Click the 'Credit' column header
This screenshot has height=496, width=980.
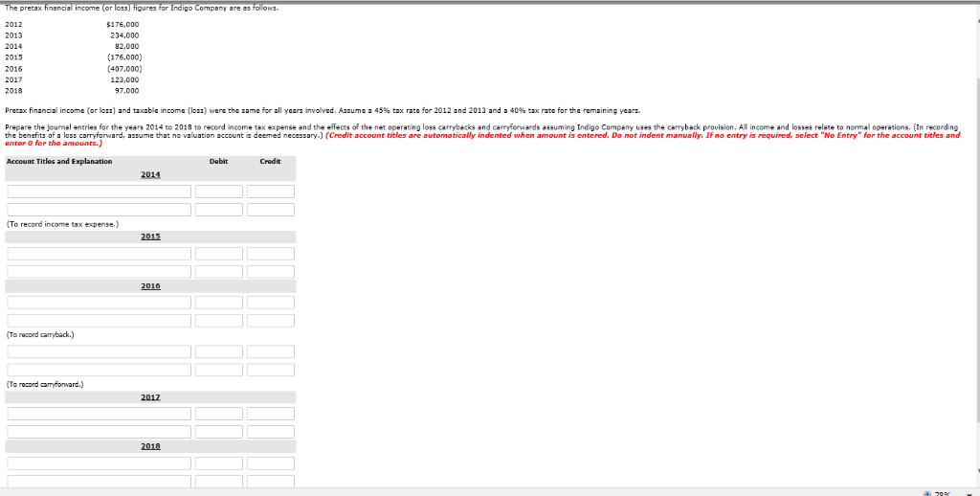pyautogui.click(x=270, y=162)
